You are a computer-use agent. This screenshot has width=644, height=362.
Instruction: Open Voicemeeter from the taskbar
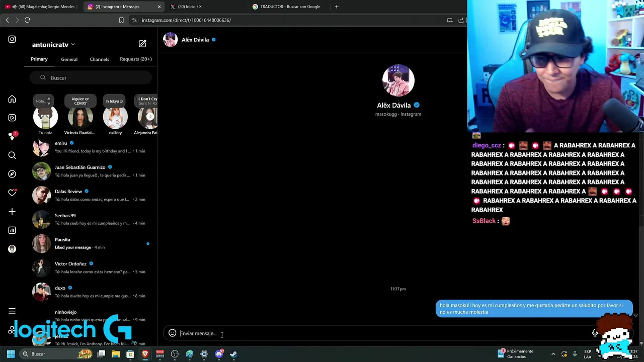coord(160,354)
